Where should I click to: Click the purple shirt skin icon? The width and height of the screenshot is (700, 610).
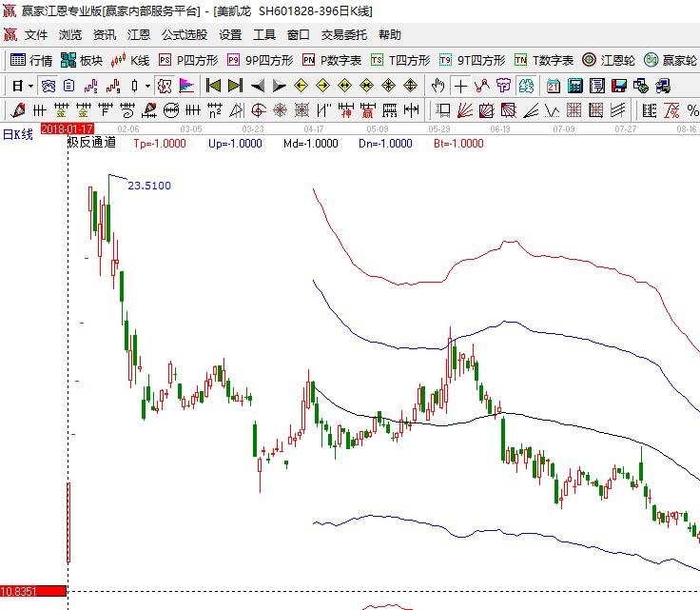(x=503, y=86)
